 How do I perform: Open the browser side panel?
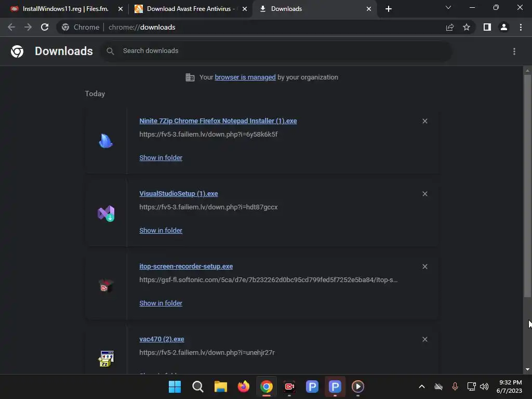[487, 27]
